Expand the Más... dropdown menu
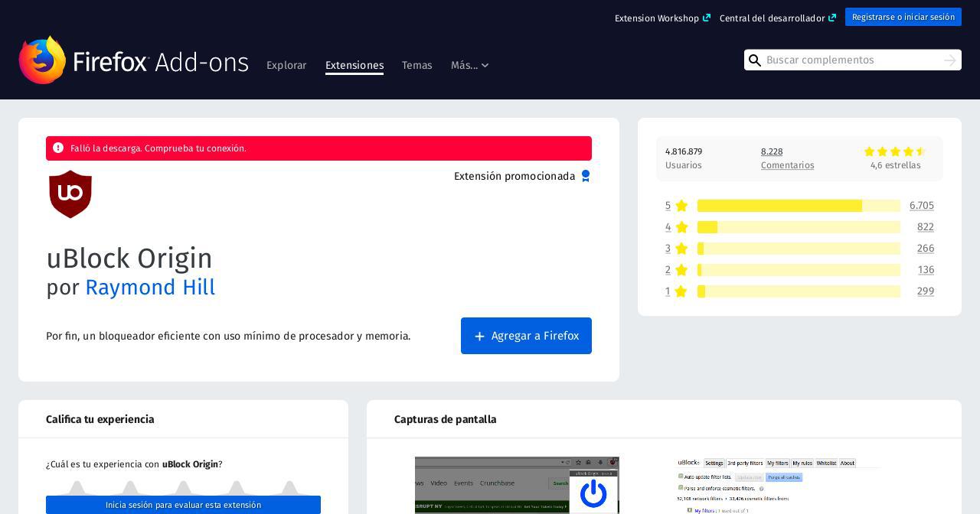The height and width of the screenshot is (514, 980). (x=469, y=65)
